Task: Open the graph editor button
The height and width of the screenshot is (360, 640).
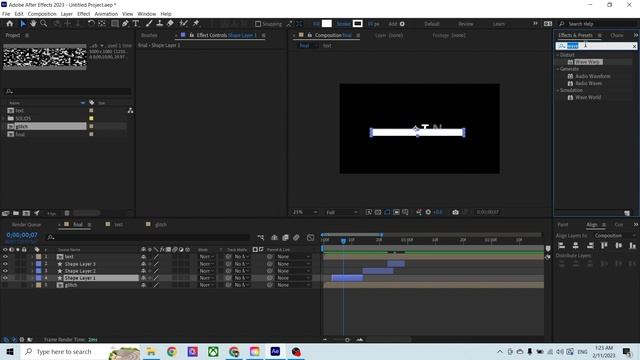Action: point(311,238)
